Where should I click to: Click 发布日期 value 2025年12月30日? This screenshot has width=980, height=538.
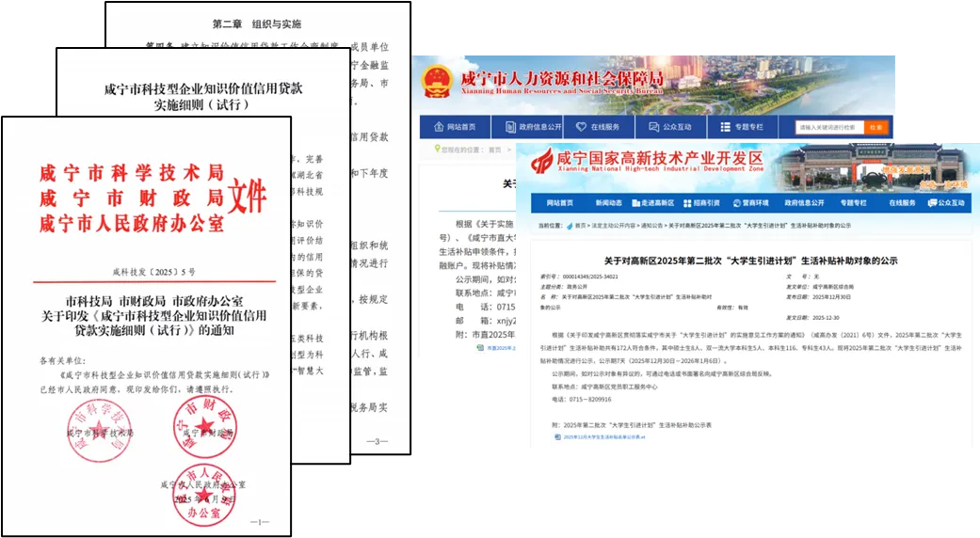pos(830,297)
